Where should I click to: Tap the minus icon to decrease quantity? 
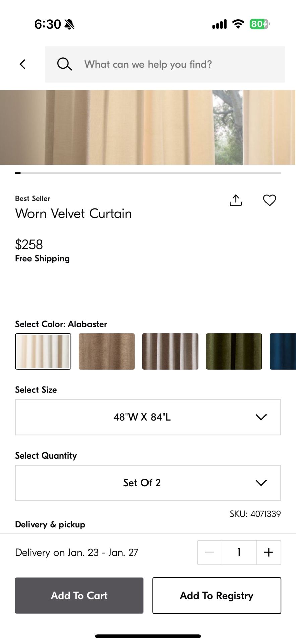click(210, 552)
